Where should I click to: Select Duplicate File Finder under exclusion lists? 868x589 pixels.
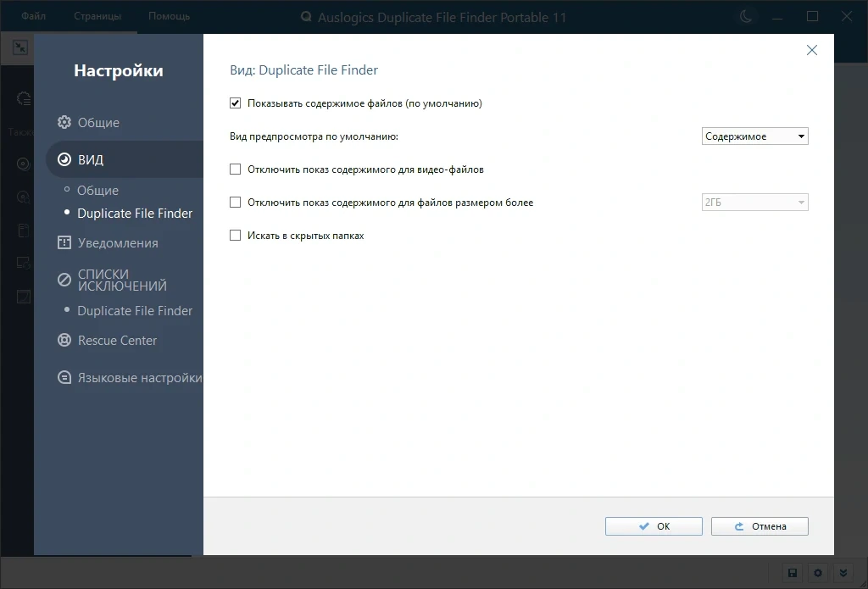[135, 311]
